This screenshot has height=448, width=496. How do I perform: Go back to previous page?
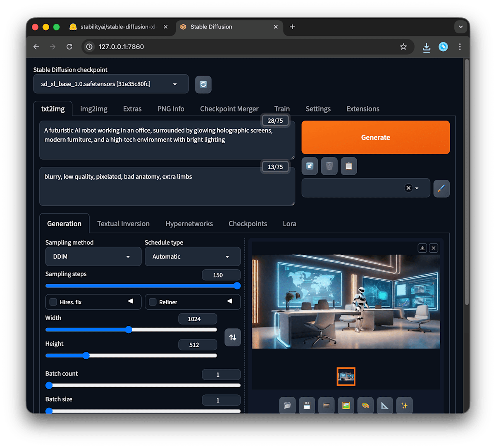36,47
